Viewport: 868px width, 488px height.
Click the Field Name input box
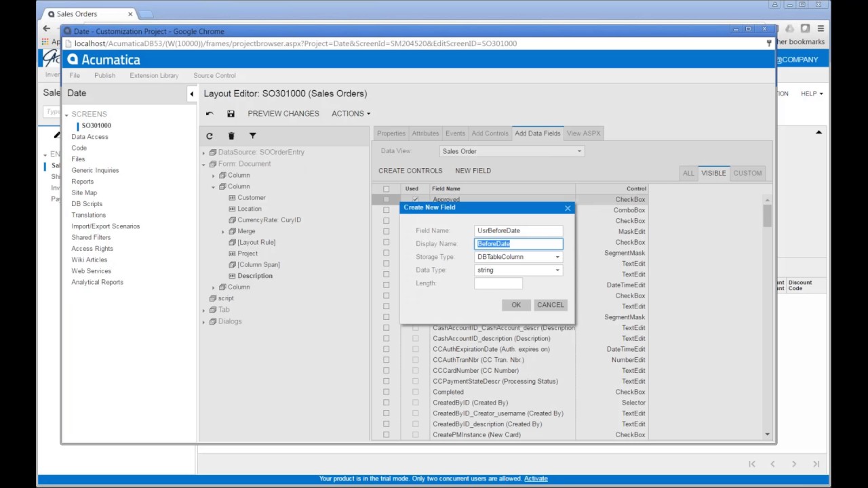point(519,230)
